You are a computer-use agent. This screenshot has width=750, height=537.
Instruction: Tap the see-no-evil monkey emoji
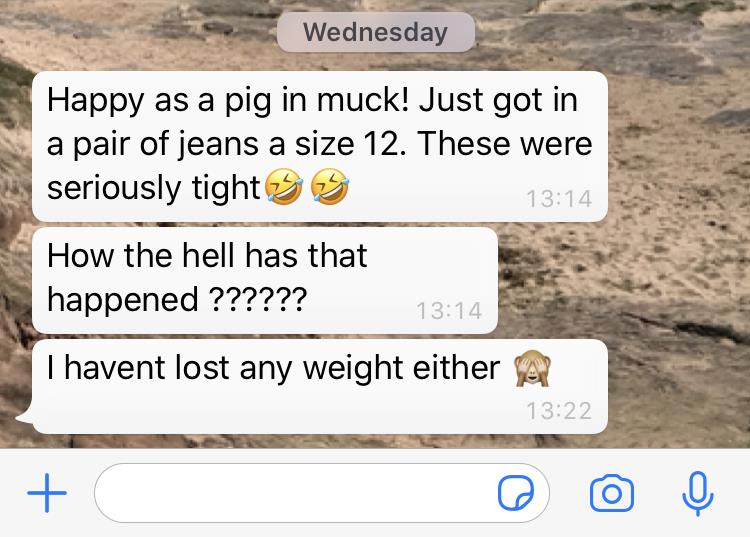pyautogui.click(x=532, y=368)
